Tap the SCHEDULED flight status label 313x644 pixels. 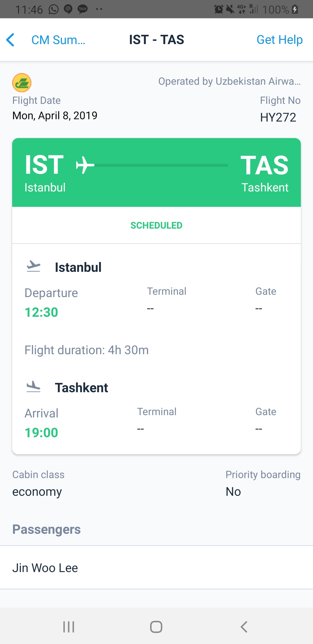(x=156, y=225)
